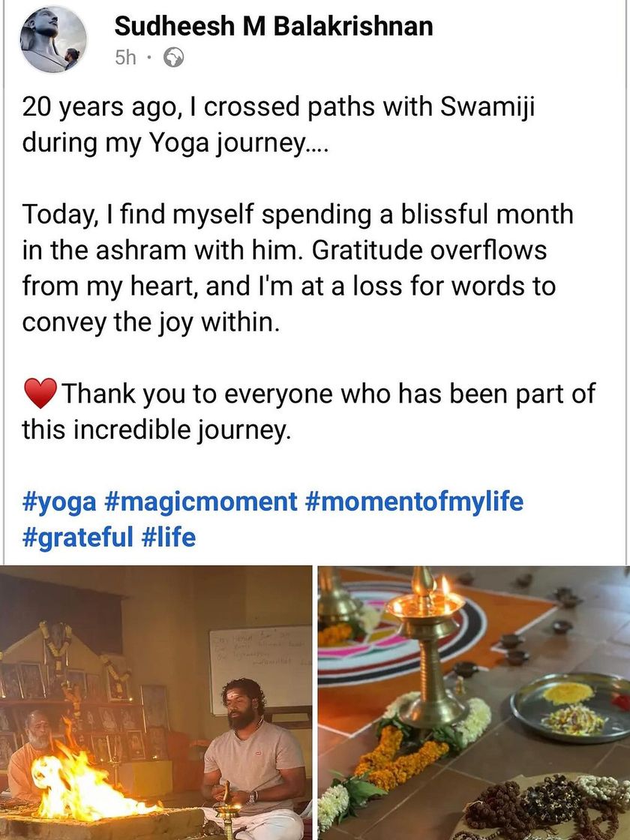Open the brass lamp photo on the right
The image size is (630, 840).
[x=474, y=703]
